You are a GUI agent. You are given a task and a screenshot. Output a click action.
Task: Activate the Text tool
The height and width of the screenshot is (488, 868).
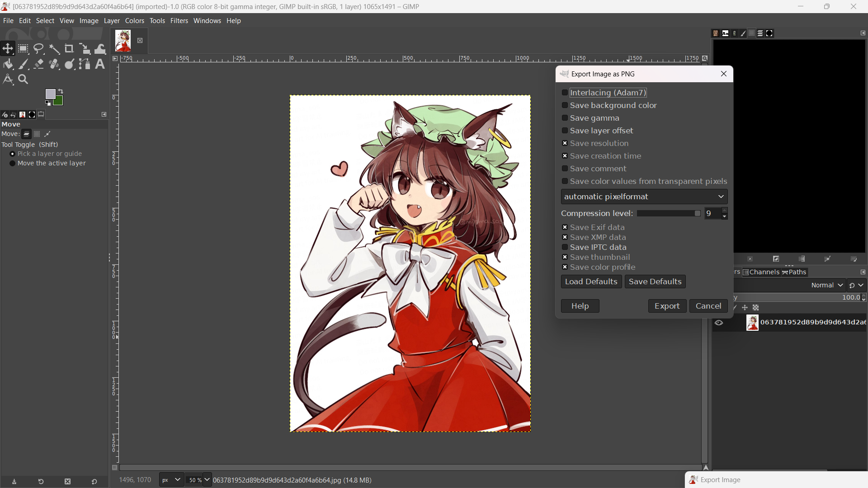pos(100,64)
